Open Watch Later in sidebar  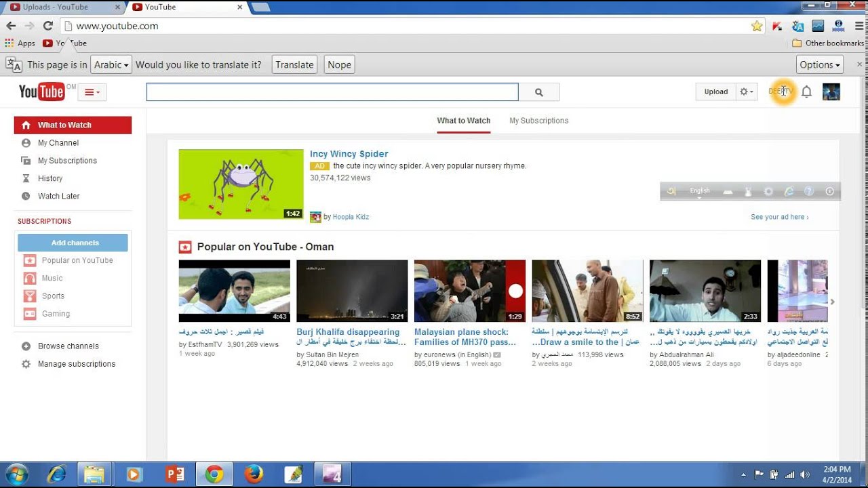59,196
